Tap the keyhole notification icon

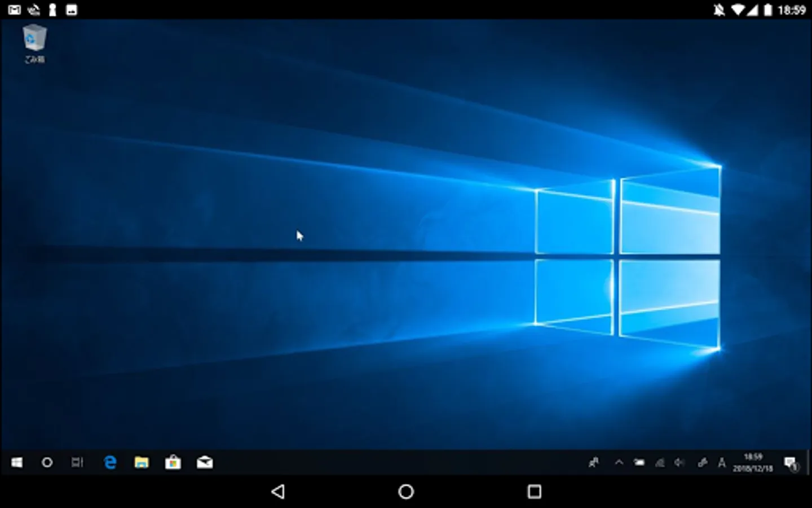click(52, 10)
